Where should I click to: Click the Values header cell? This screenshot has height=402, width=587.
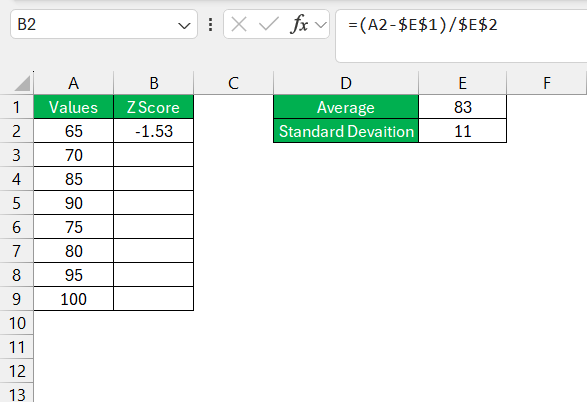point(73,107)
